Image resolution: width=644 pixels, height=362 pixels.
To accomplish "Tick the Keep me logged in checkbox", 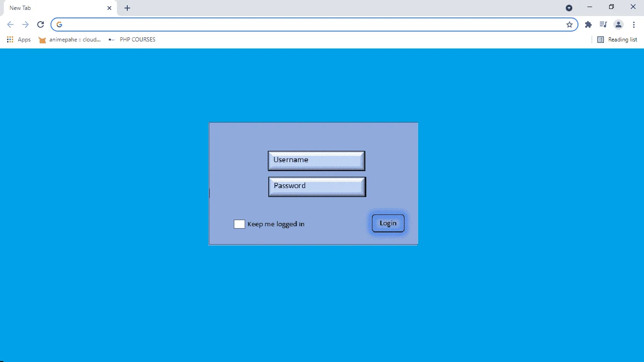I will (x=239, y=224).
